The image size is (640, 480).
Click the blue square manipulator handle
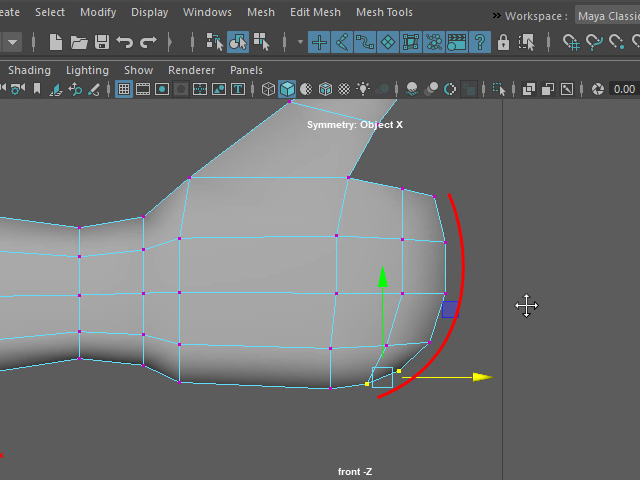point(449,310)
